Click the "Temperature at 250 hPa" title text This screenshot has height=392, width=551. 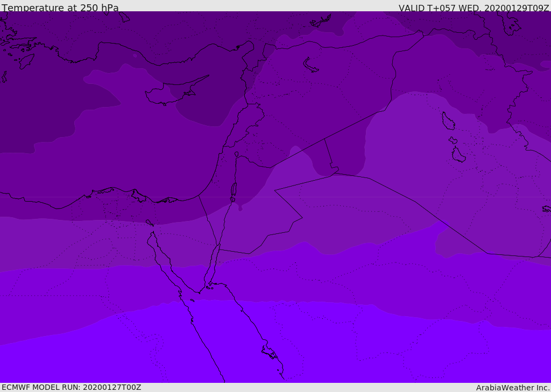click(x=60, y=8)
